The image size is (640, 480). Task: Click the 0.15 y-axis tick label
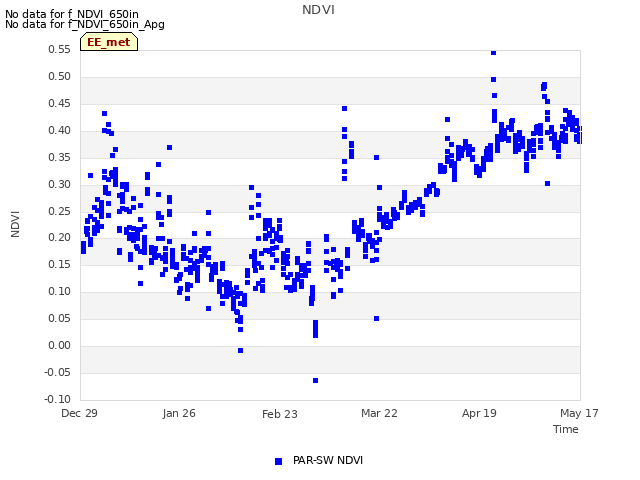click(60, 264)
